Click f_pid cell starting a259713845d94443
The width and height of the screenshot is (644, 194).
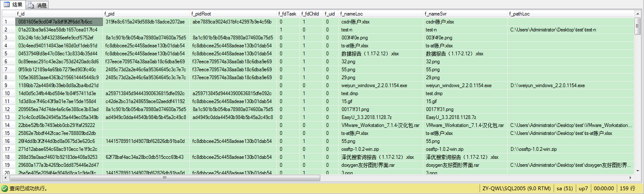point(146,93)
